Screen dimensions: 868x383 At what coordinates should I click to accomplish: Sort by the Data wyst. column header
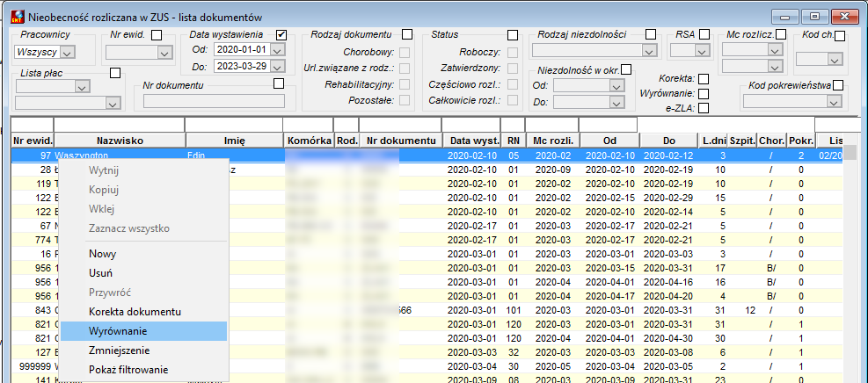coord(471,141)
